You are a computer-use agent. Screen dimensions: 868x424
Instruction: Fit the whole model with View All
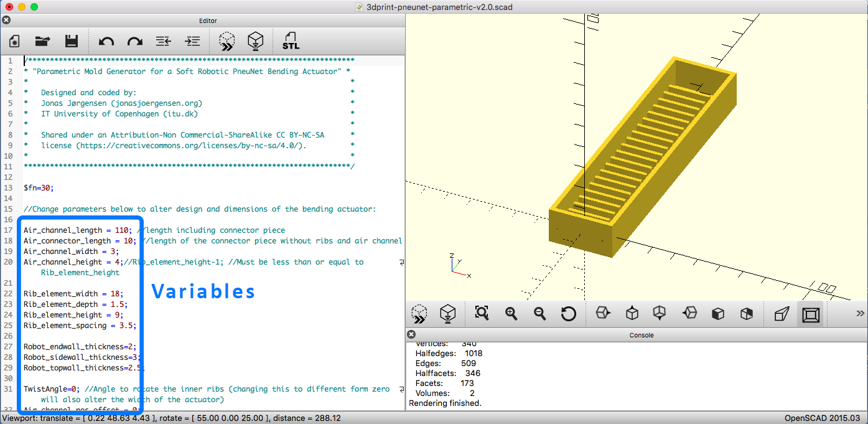[x=482, y=313]
